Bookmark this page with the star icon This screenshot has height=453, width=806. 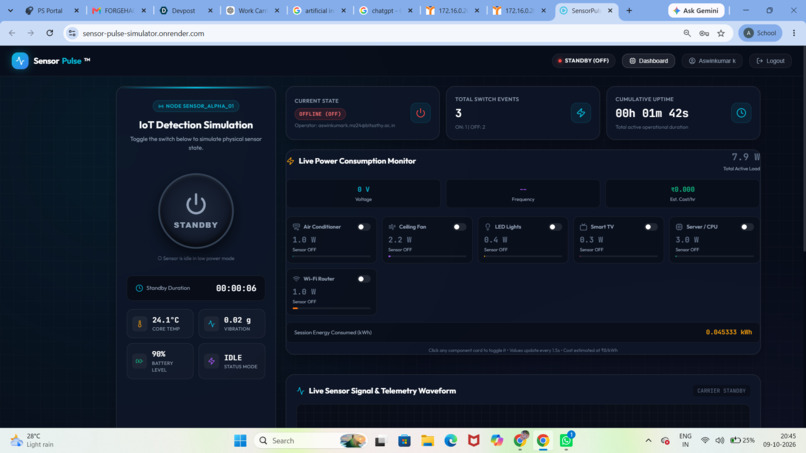pos(721,33)
